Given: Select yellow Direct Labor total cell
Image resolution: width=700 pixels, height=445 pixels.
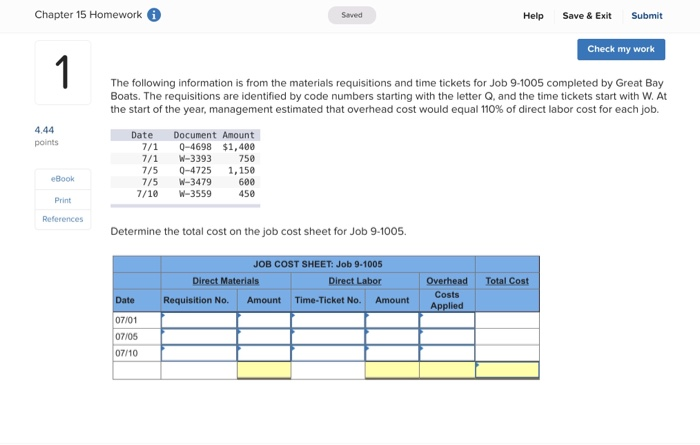Looking at the screenshot, I should point(392,370).
